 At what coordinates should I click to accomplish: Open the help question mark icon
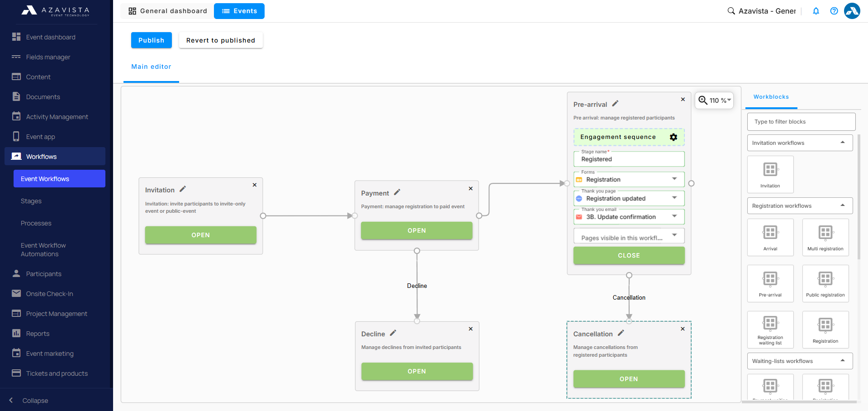(834, 11)
